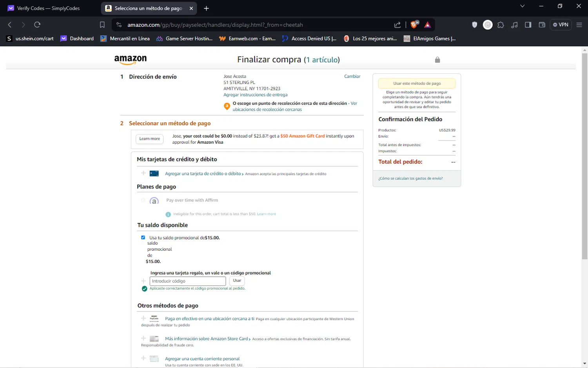This screenshot has height=368, width=588.
Task: Open Brave Shields lion icon
Action: point(414,24)
